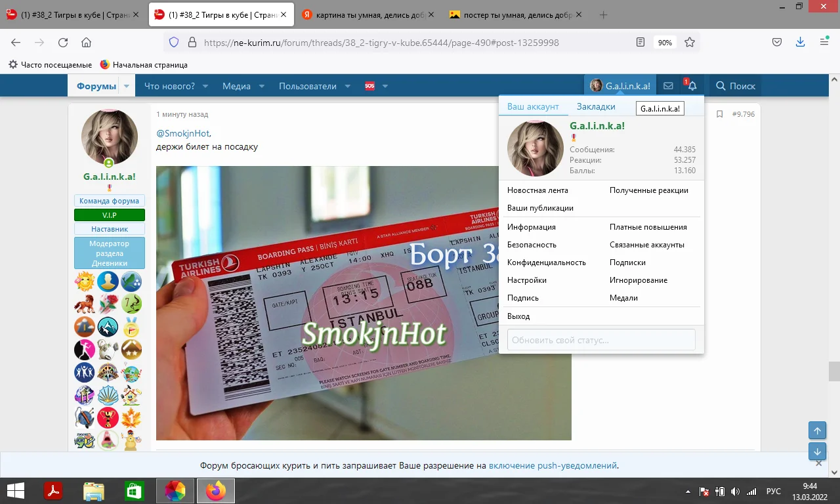Open Ваши публикации

[540, 208]
